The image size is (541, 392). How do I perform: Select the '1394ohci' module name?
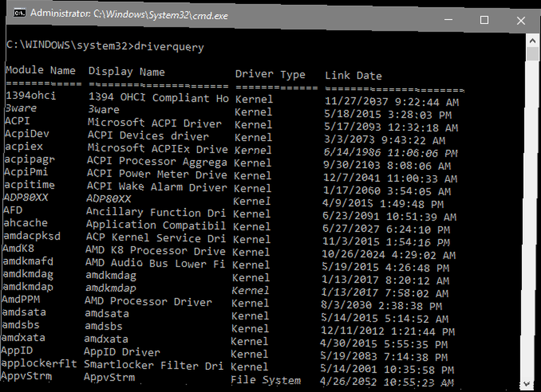(x=31, y=96)
